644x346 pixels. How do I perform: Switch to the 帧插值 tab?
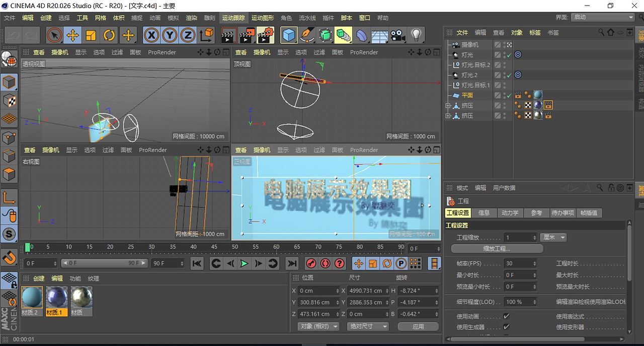(588, 213)
